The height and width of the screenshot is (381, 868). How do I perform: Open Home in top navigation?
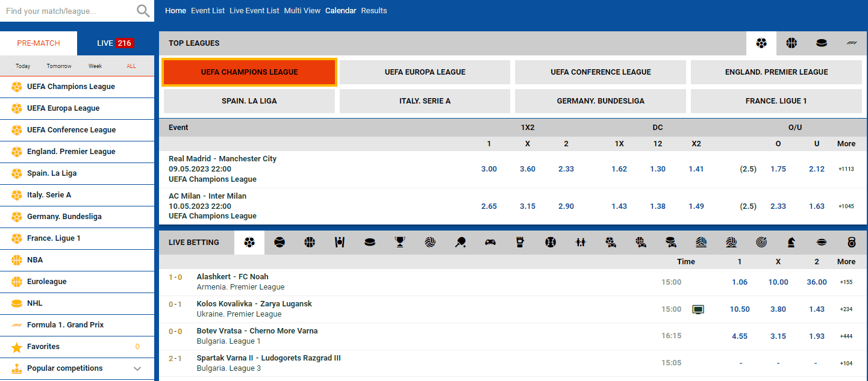(175, 11)
